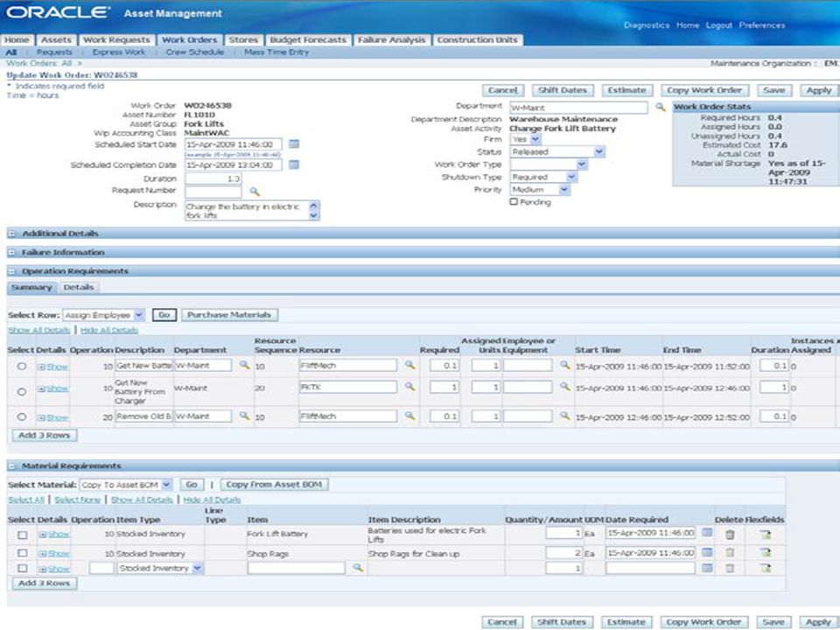Switch to the Failure Analysis tab
Viewport: 840px width, 630px height.
392,39
